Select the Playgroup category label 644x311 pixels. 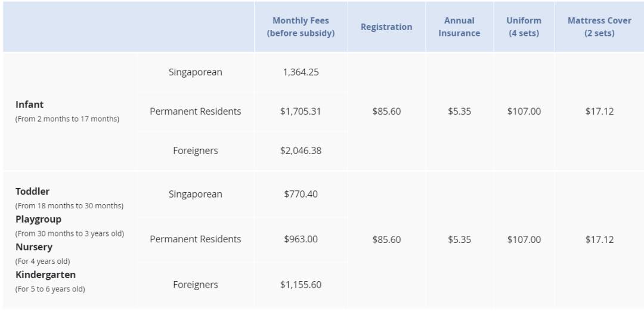(x=38, y=219)
